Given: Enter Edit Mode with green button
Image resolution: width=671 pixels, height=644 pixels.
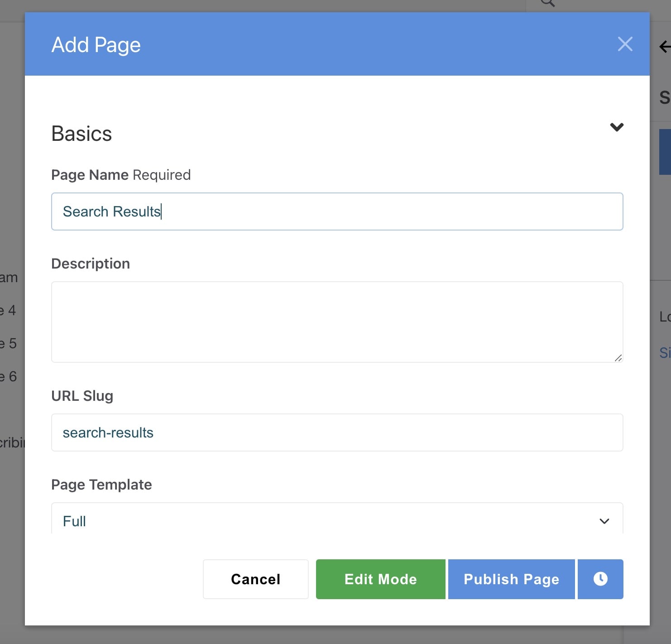Looking at the screenshot, I should click(380, 579).
